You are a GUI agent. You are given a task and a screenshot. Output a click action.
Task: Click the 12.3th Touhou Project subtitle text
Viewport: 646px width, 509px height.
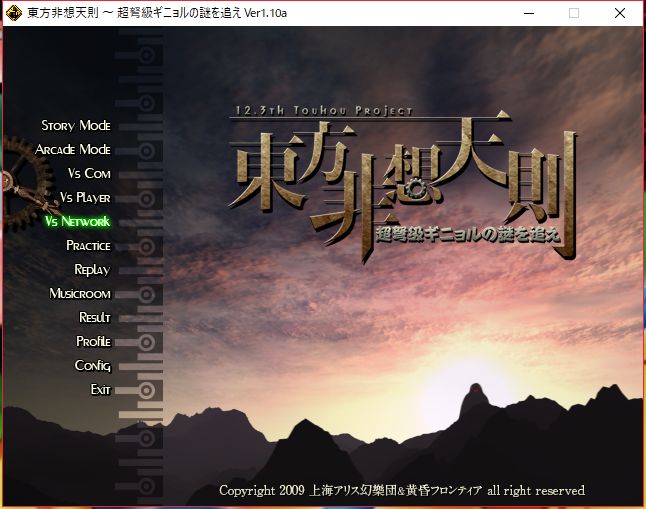pos(324,110)
